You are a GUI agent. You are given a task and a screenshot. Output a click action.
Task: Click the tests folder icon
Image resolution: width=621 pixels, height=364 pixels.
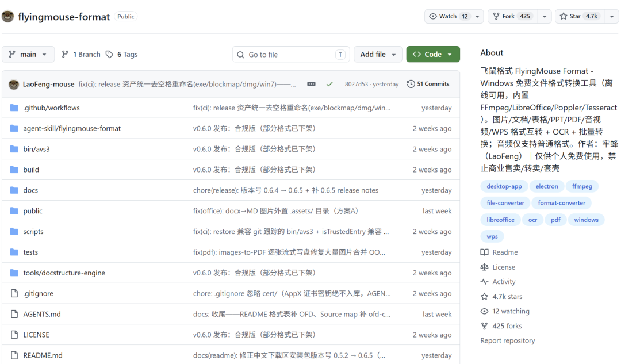[14, 252]
